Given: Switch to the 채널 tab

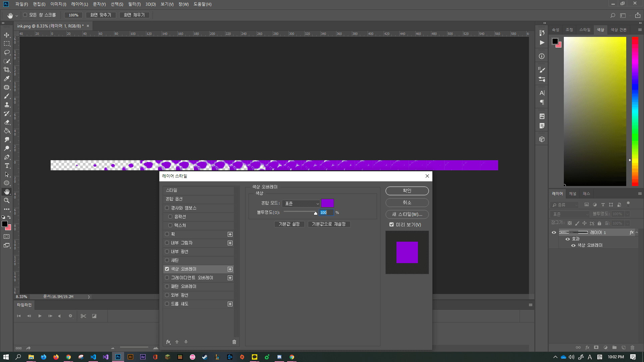Looking at the screenshot, I should [573, 194].
